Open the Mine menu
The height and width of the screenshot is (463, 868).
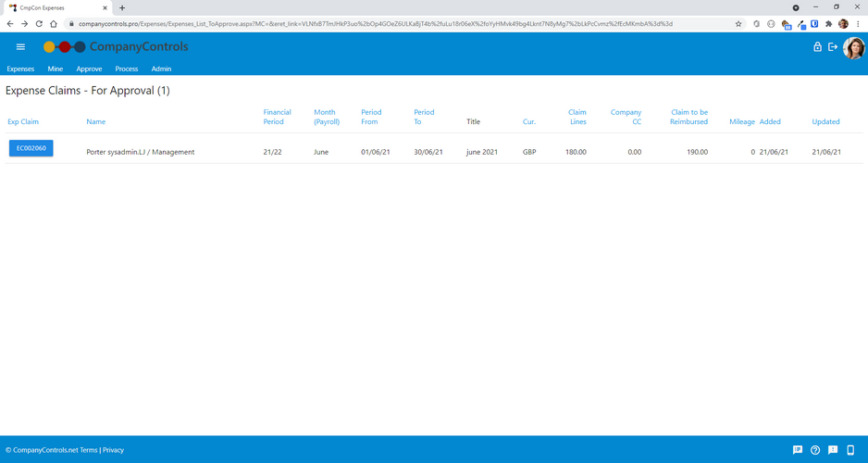coord(56,69)
